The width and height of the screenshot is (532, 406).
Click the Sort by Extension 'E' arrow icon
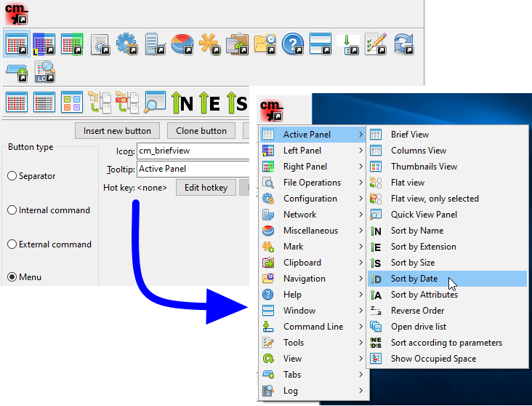pos(210,103)
